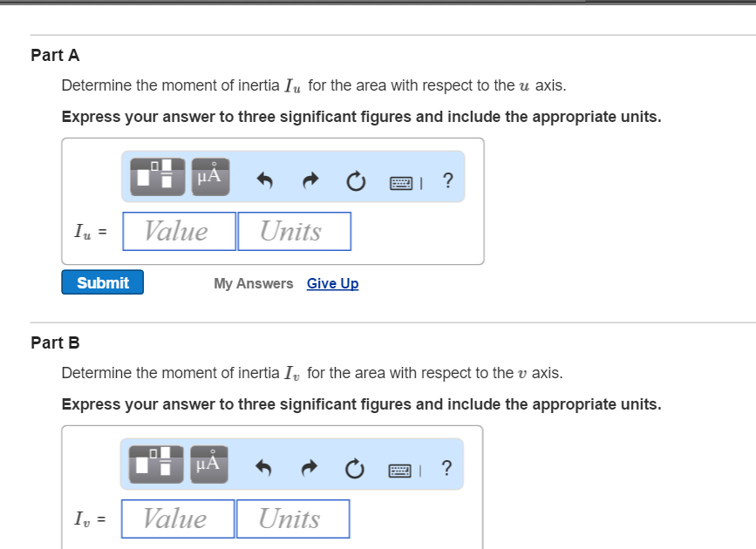Click undo arrow in Part B toolbar
This screenshot has height=549, width=756.
(x=265, y=469)
